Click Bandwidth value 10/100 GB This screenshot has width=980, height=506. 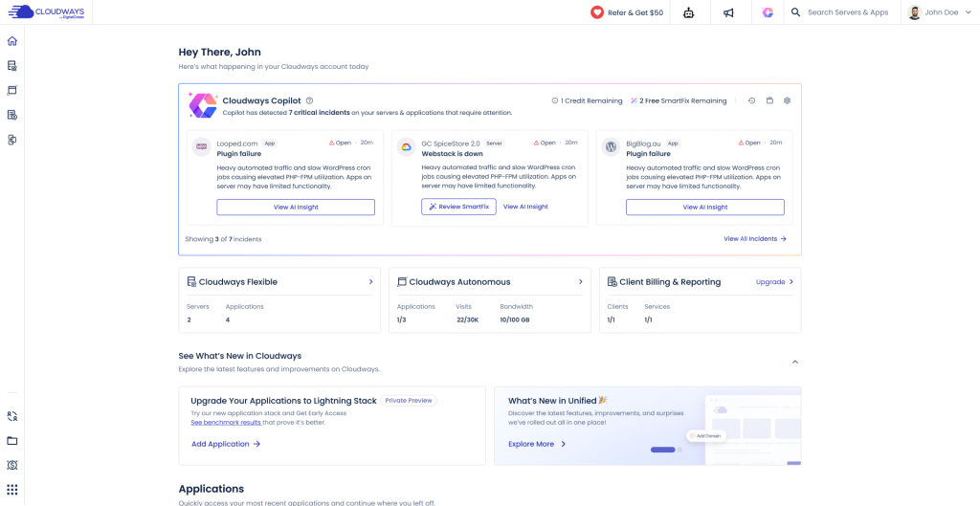pyautogui.click(x=516, y=319)
